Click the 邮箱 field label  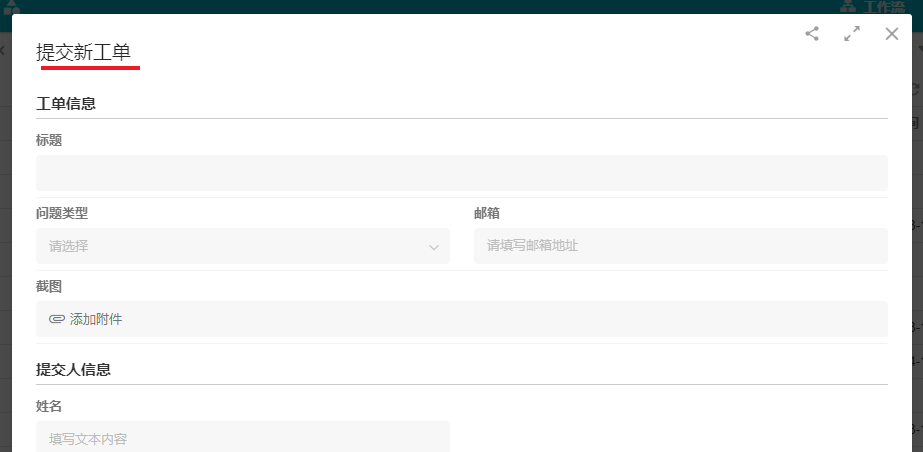tap(487, 213)
